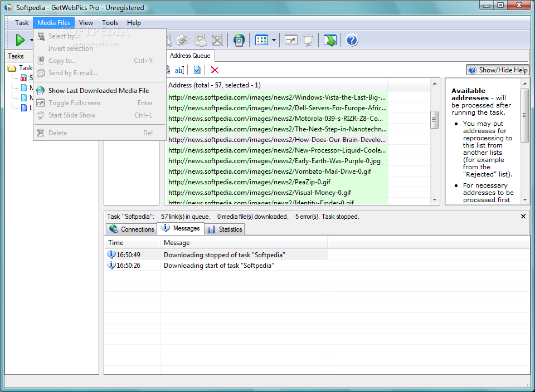Open the Task menu
The height and width of the screenshot is (392, 535).
[x=22, y=23]
